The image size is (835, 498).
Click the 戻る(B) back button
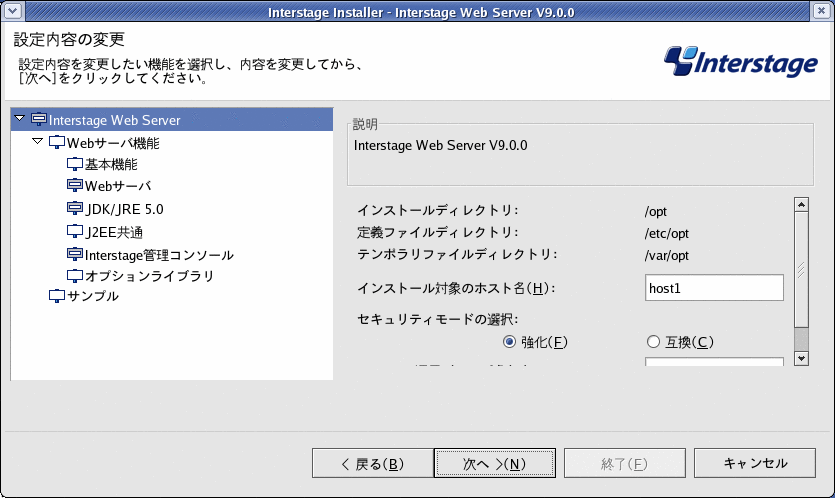coord(372,463)
